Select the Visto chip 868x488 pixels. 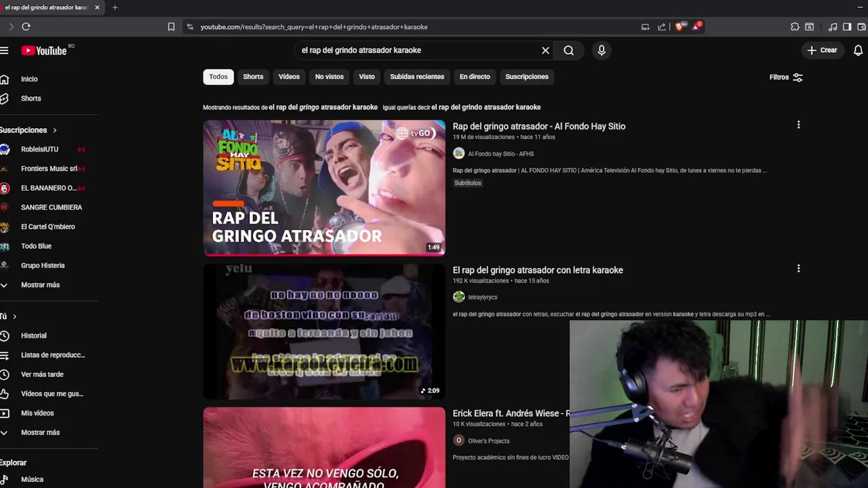[x=367, y=77]
